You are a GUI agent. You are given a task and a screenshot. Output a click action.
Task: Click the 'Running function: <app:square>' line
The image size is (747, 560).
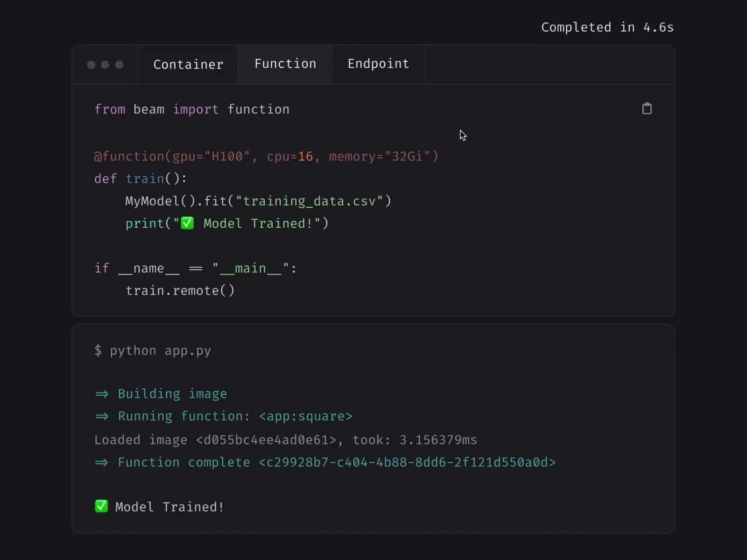[224, 416]
